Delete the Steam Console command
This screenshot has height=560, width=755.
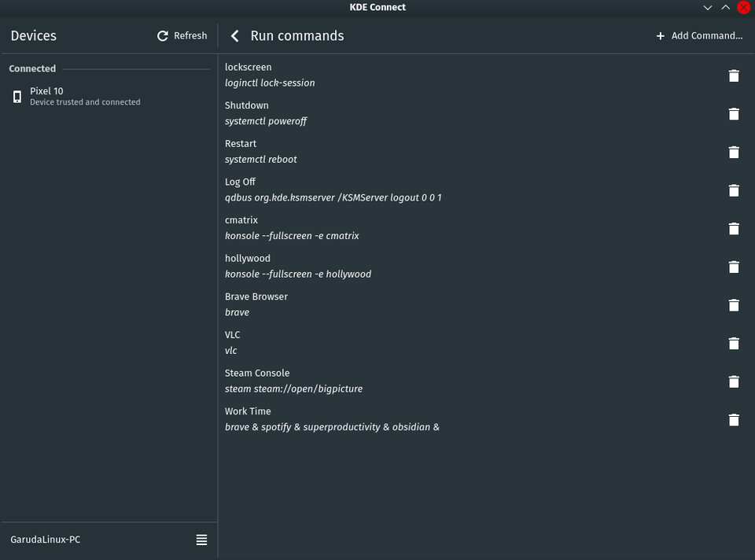[x=734, y=381]
